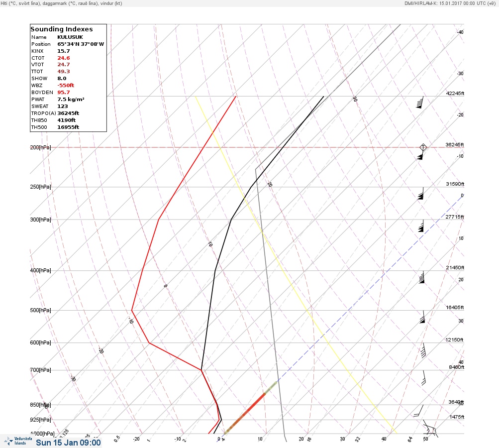499x448 pixels.
Task: Click the 27715ft height label
Action: tap(455, 217)
